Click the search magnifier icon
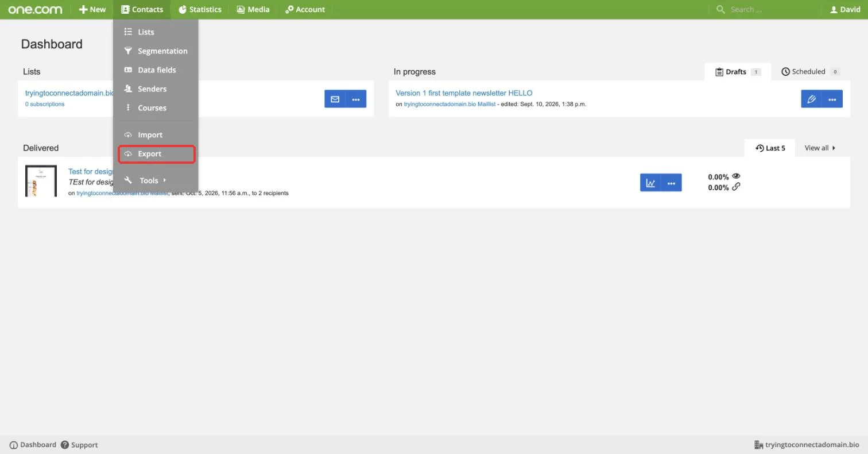Screen dimensions: 868x454 coord(720,9)
